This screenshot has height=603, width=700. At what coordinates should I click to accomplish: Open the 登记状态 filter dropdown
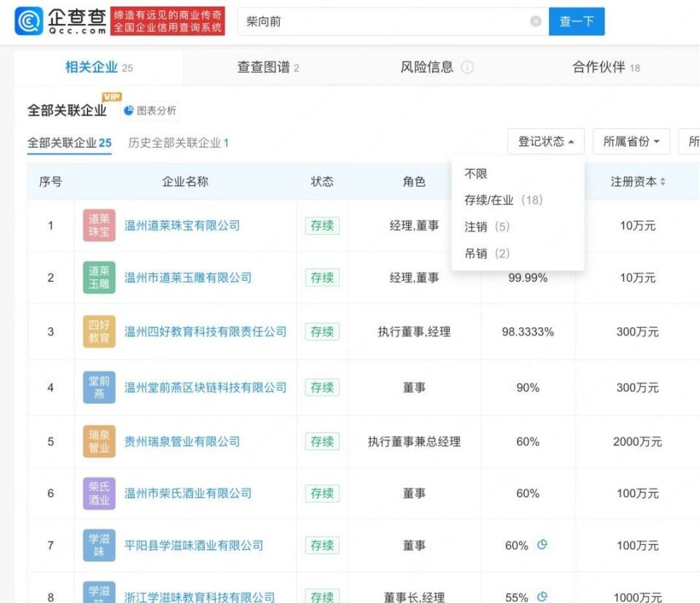545,141
